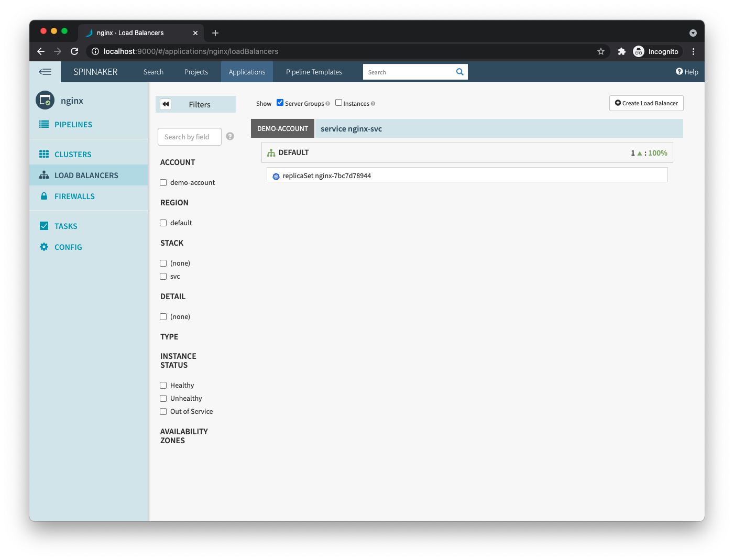Click the SPINNAKER logo link
Viewport: 734px width, 560px height.
tap(95, 72)
